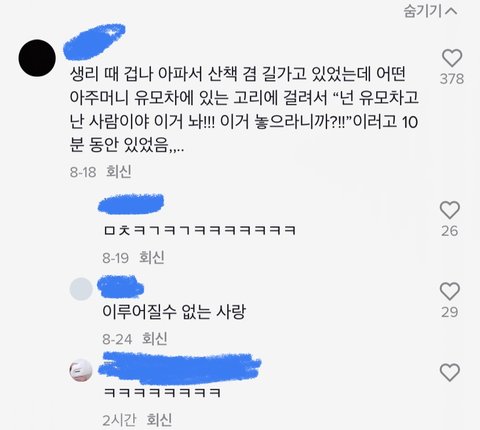Open the black profile avatar of main commenter

tap(37, 58)
